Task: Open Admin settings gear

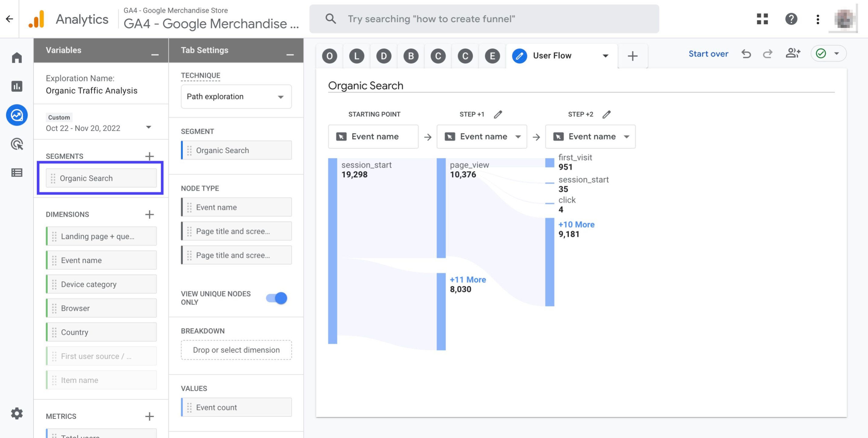Action: click(17, 413)
